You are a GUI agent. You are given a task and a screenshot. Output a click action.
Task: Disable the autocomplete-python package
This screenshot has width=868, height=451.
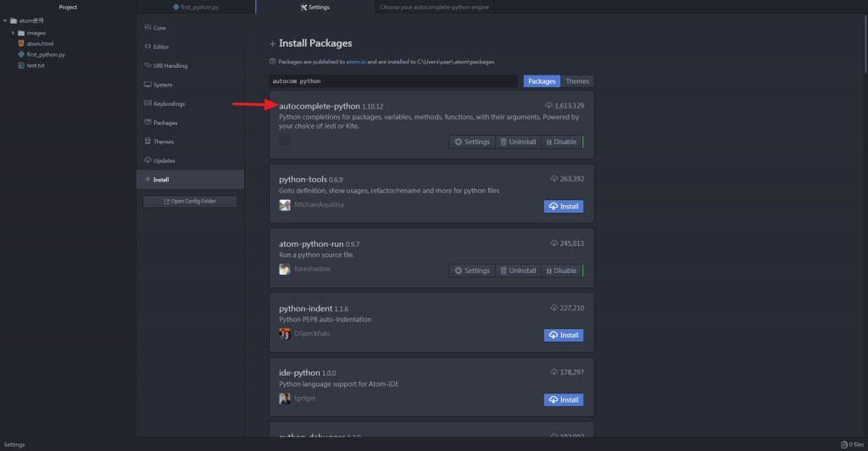point(562,142)
